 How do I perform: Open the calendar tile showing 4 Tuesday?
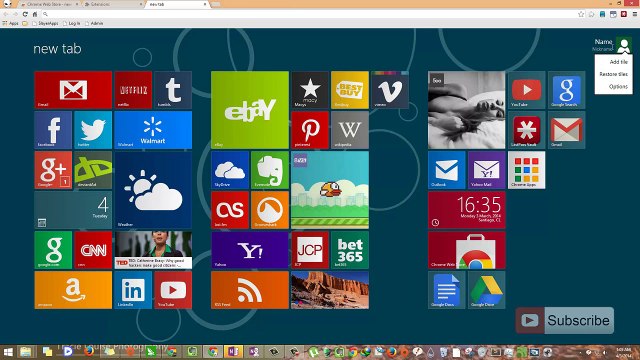click(x=73, y=210)
